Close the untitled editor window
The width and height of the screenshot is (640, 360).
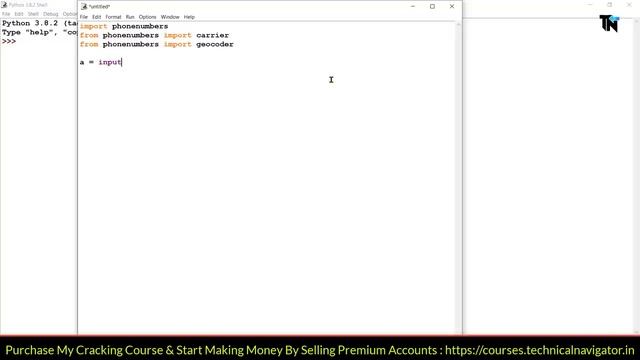click(x=452, y=7)
